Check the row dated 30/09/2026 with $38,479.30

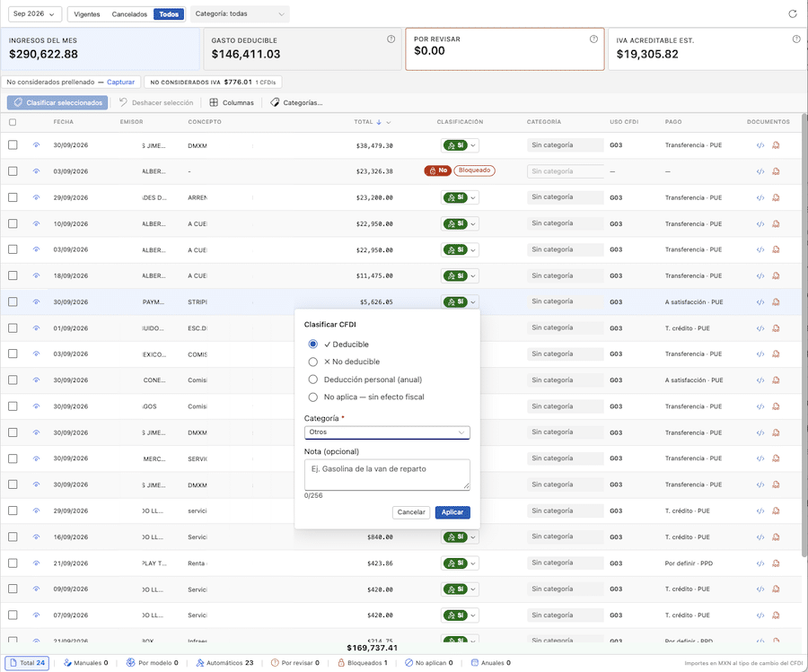click(13, 145)
